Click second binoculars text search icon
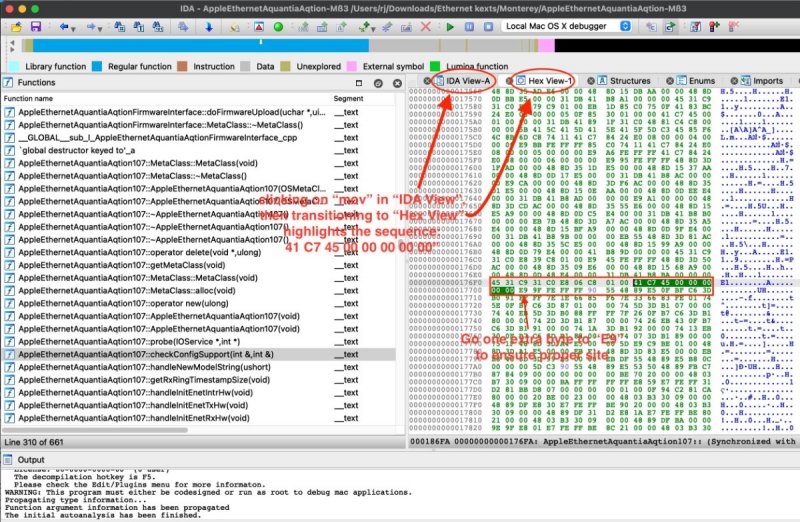 (139, 27)
